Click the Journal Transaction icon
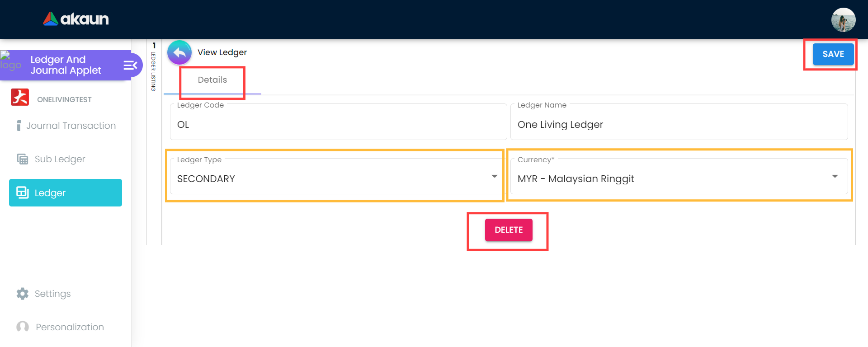Image resolution: width=868 pixels, height=347 pixels. tap(19, 126)
